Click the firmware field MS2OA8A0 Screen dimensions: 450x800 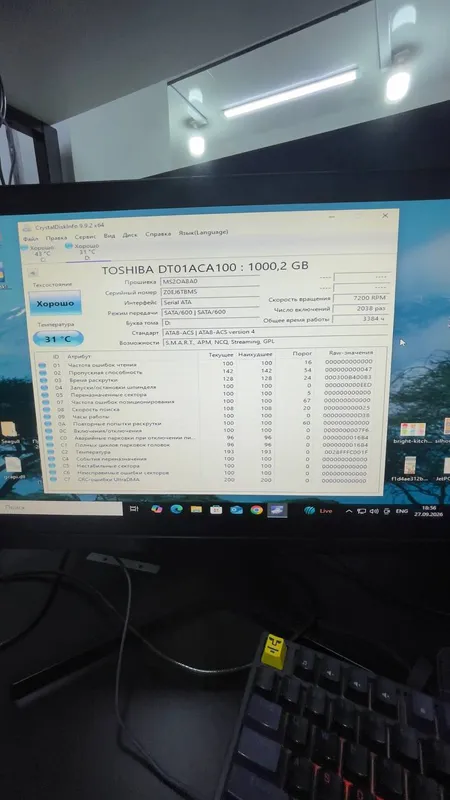tap(210, 281)
